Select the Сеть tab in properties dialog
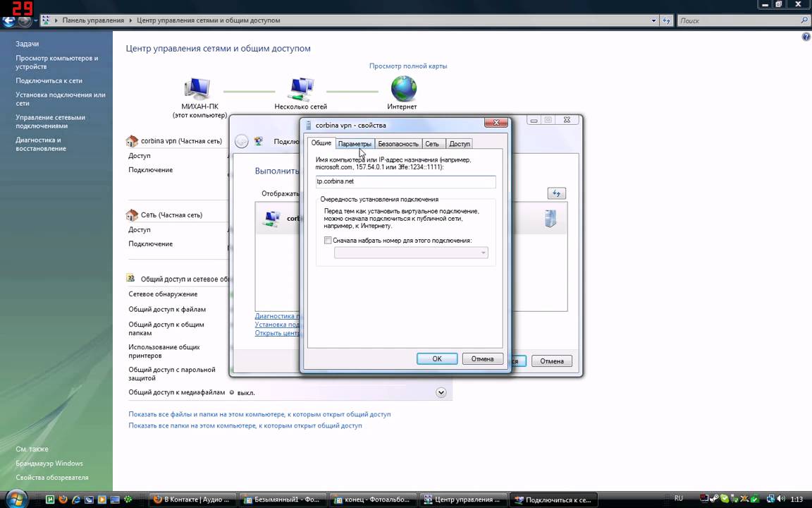The width and height of the screenshot is (812, 508). 432,144
